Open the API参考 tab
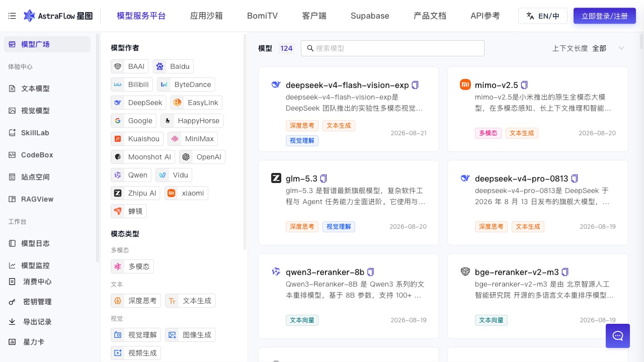The image size is (644, 362). tap(485, 16)
